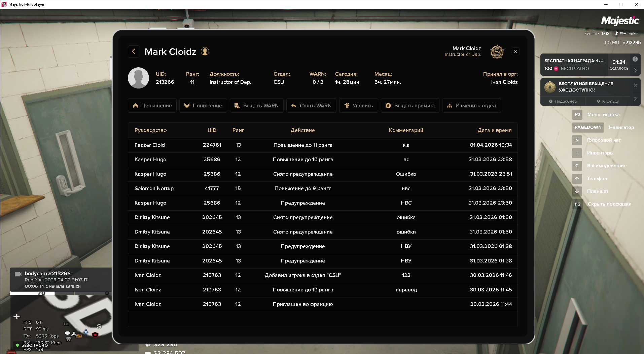Click the dollar sign marker on minimap
644x354 pixels.
[x=99, y=326]
